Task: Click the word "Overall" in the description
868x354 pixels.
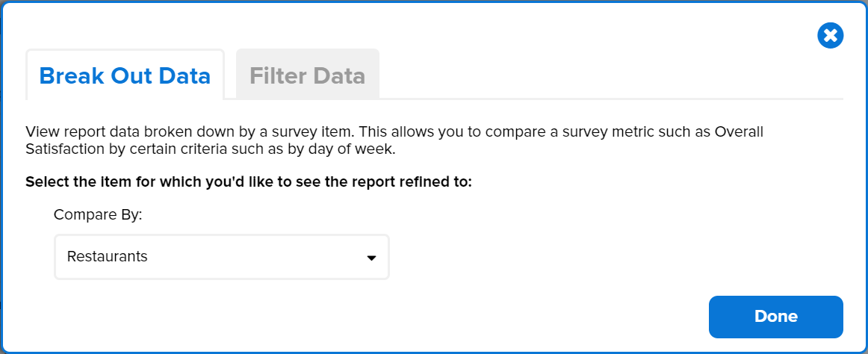Action: pyautogui.click(x=740, y=132)
